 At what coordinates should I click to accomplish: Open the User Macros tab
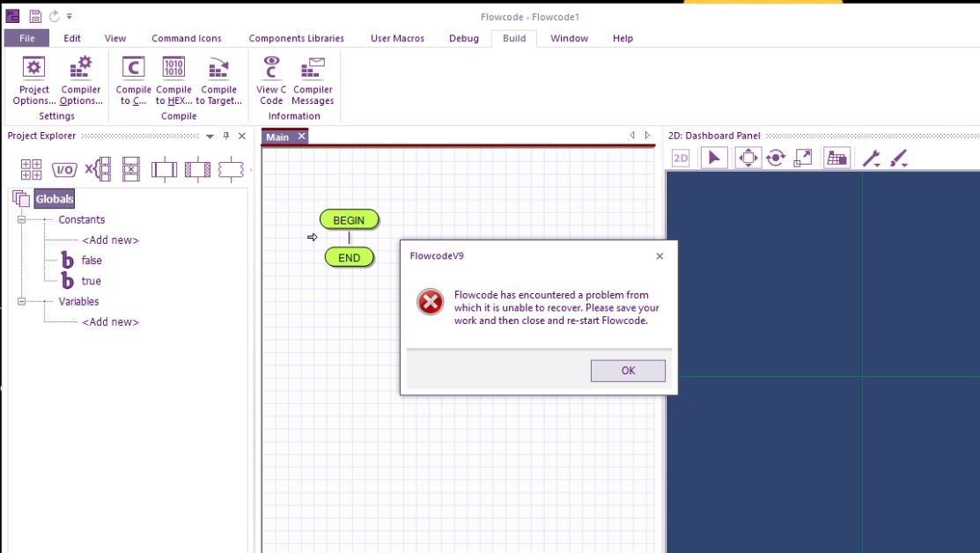pos(397,38)
